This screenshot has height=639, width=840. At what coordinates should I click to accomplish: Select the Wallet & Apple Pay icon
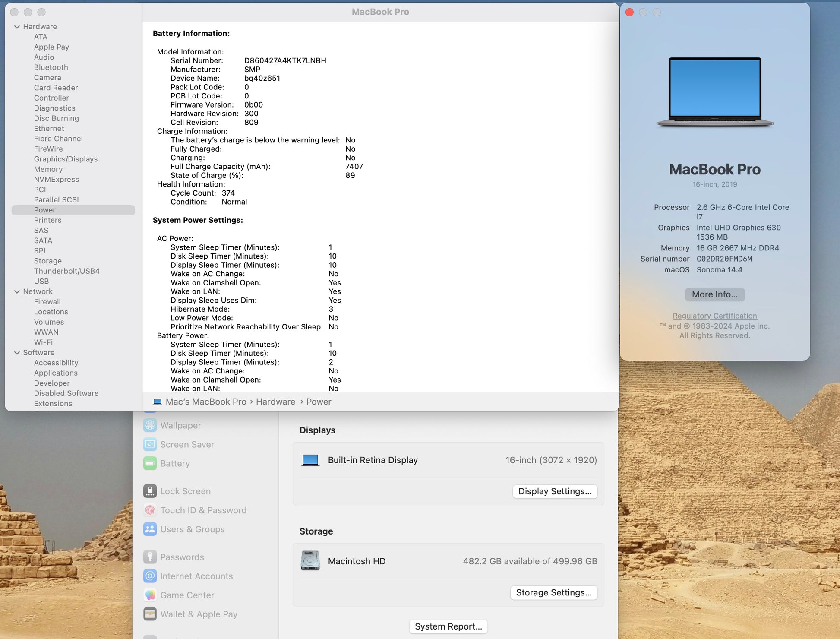pyautogui.click(x=150, y=614)
